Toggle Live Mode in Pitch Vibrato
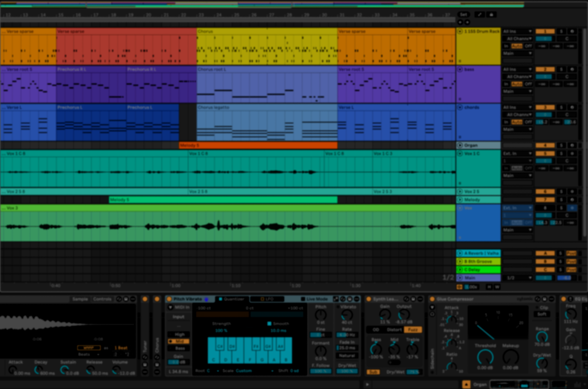Screen dimensions: 588x389 click(314, 299)
